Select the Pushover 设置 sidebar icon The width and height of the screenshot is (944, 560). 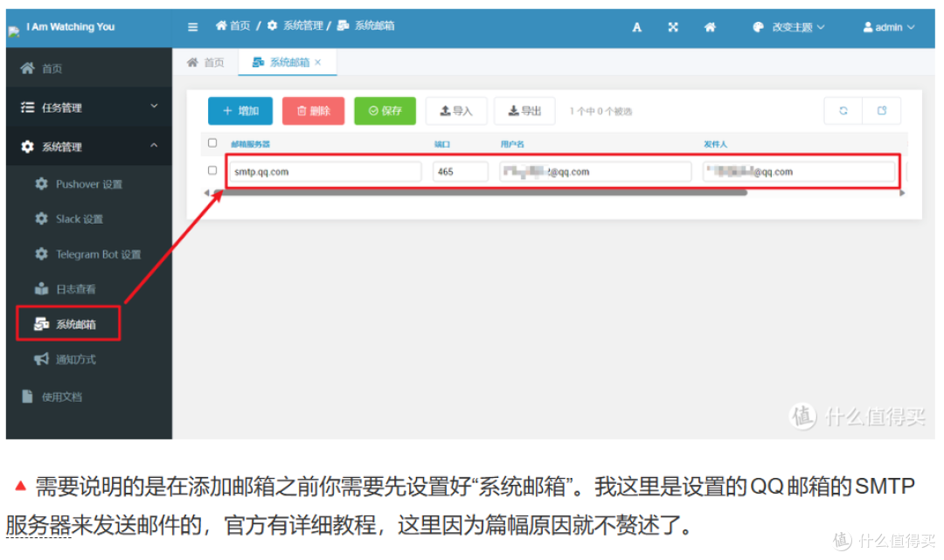click(40, 183)
